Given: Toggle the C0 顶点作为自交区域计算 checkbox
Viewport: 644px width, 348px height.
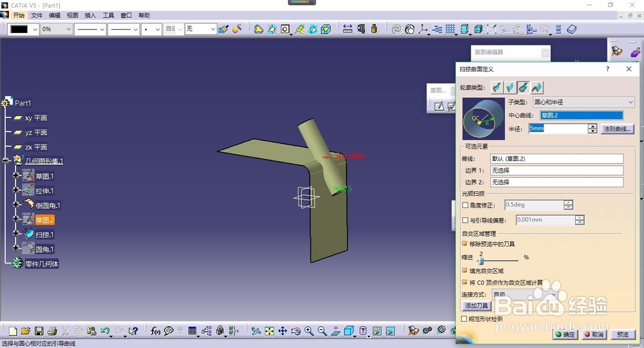Looking at the screenshot, I should [x=465, y=283].
